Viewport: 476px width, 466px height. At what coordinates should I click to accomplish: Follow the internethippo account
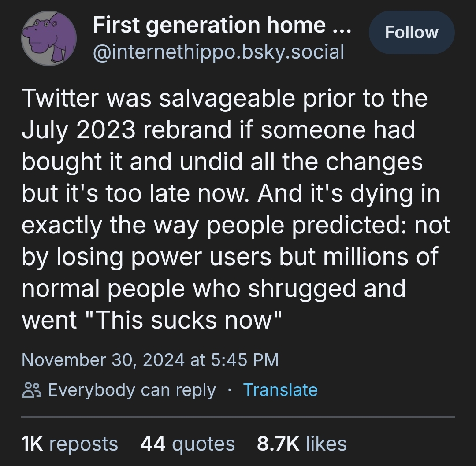[x=412, y=32]
